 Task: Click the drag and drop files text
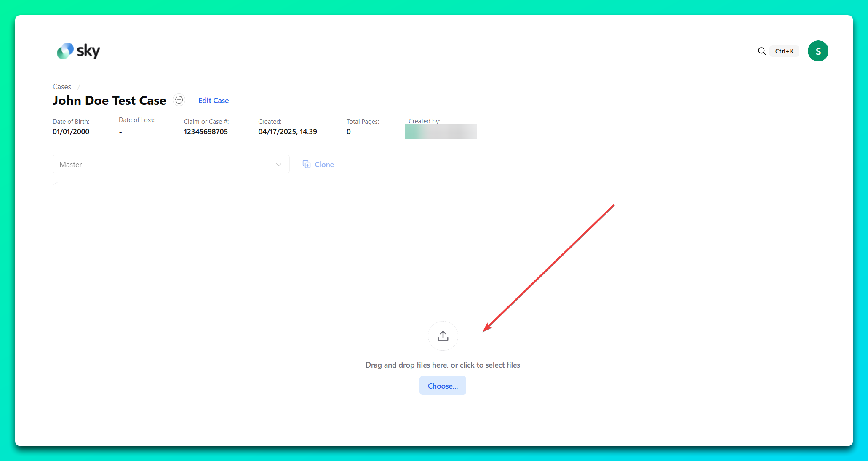pos(443,365)
